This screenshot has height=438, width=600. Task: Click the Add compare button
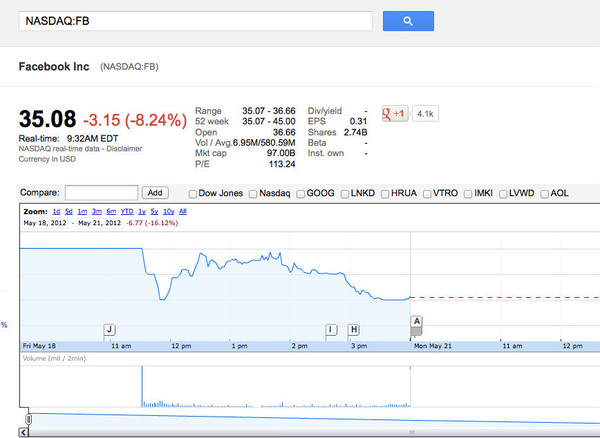[155, 193]
